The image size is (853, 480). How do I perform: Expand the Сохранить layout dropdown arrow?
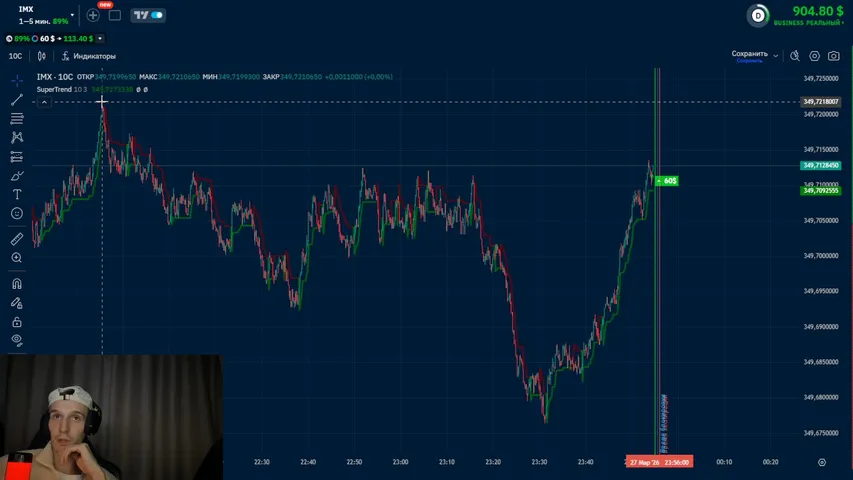pos(776,55)
